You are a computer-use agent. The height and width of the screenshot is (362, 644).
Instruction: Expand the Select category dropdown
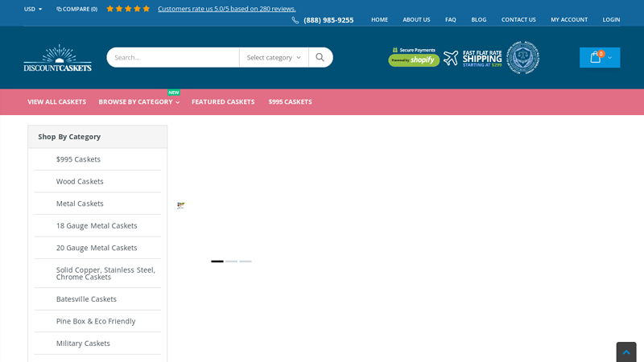coord(274,57)
